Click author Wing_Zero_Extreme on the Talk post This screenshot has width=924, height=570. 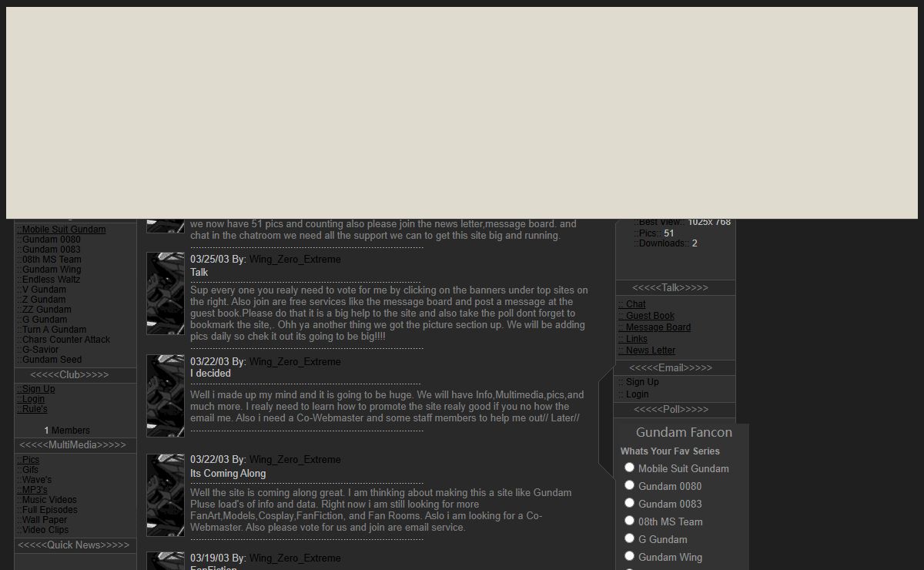pyautogui.click(x=295, y=260)
